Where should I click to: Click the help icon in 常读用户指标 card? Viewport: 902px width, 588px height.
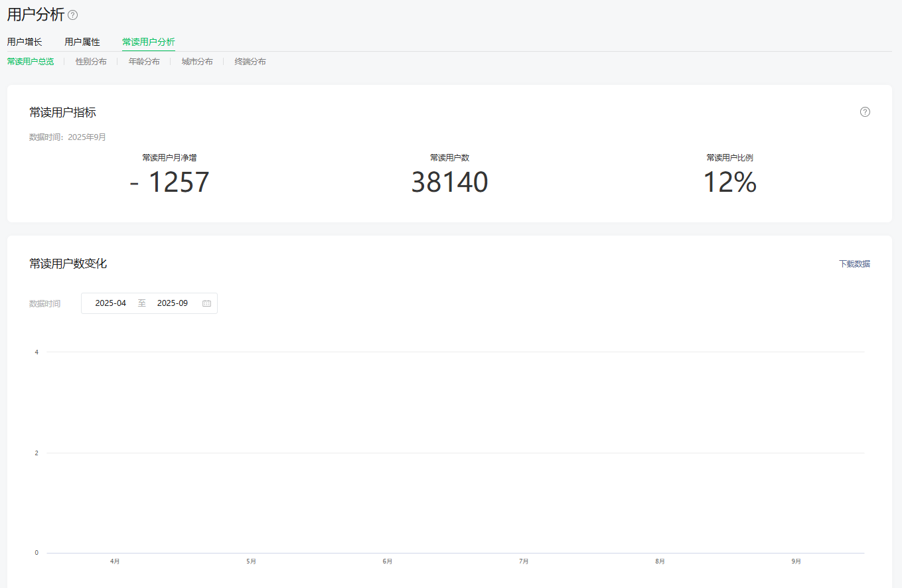(x=865, y=112)
